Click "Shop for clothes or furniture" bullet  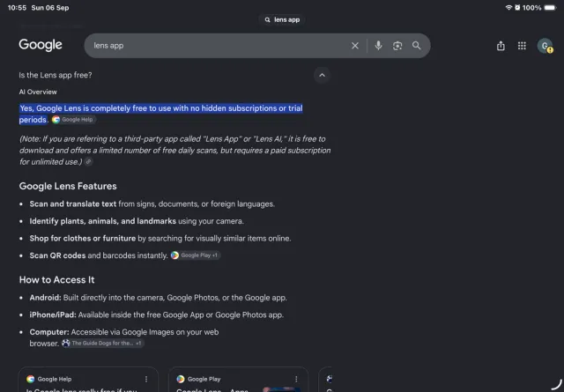coord(160,239)
